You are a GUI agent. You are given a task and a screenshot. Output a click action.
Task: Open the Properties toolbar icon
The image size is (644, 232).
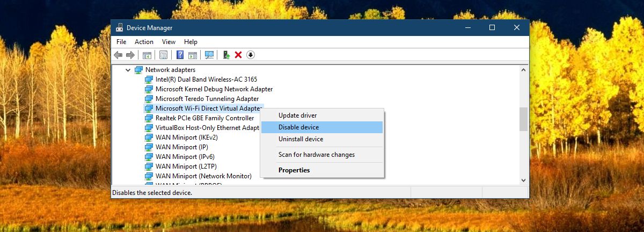[x=163, y=55]
